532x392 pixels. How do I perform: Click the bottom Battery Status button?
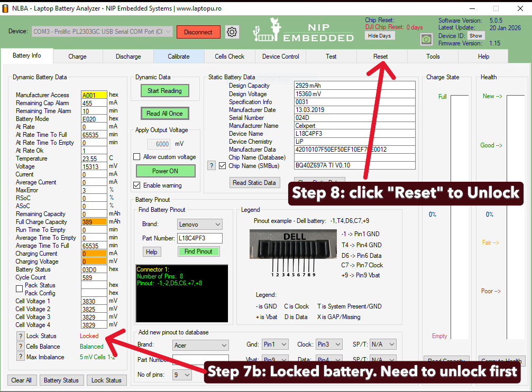click(61, 380)
